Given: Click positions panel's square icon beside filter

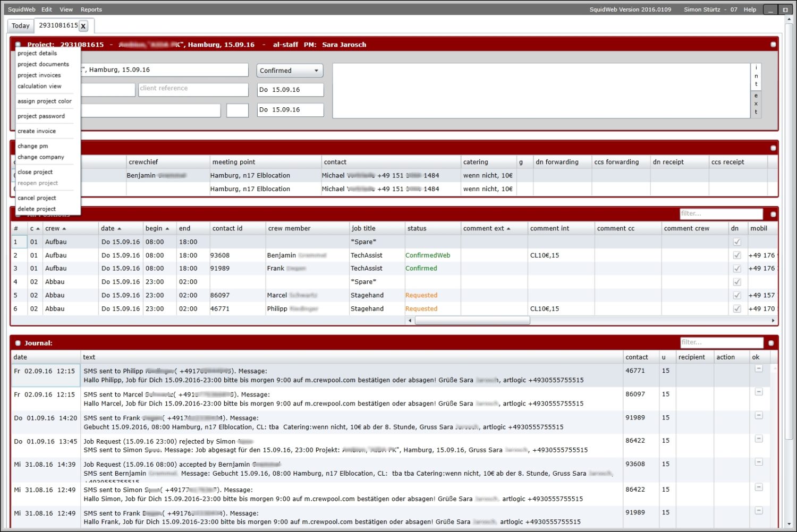Looking at the screenshot, I should [x=773, y=214].
